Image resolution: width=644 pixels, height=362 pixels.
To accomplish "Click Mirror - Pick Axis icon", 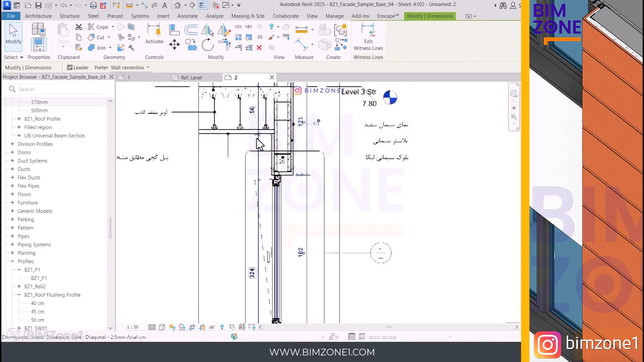I will click(x=208, y=30).
